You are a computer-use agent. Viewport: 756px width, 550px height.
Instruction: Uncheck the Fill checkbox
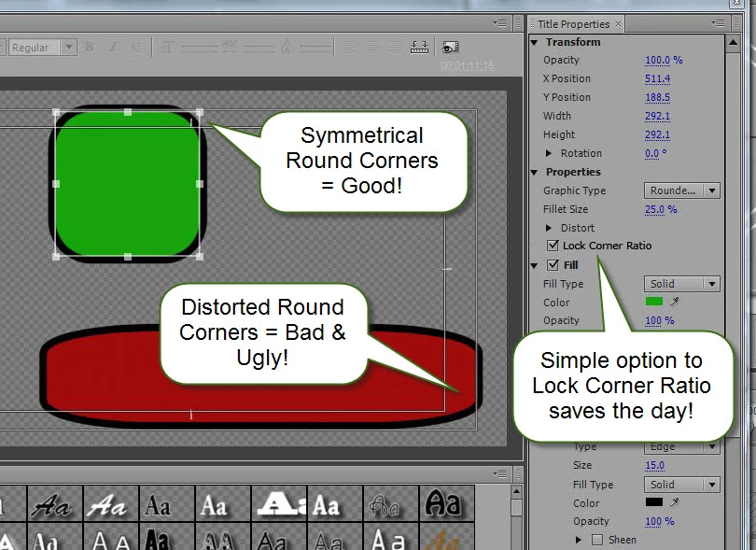(x=553, y=265)
